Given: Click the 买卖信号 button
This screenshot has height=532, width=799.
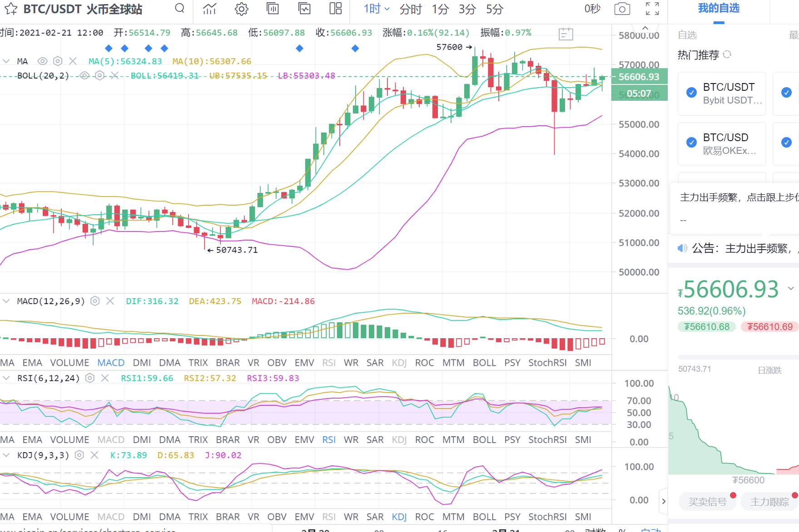Looking at the screenshot, I should click(707, 502).
